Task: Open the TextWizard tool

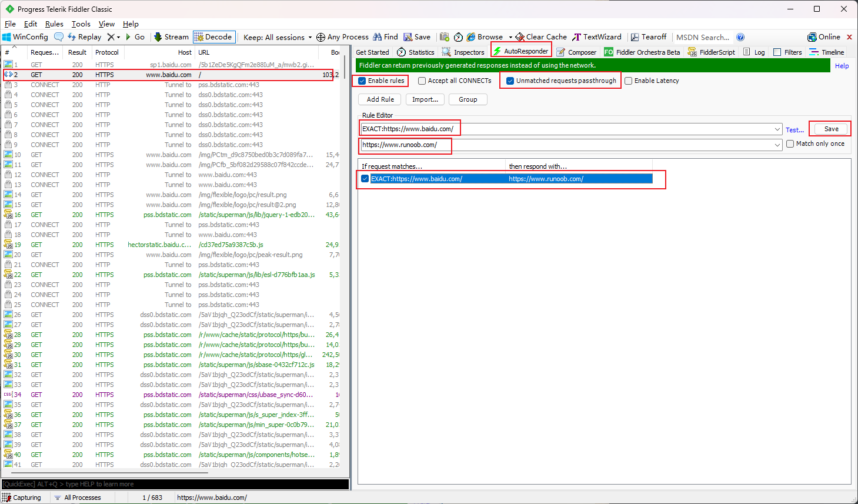Action: 597,37
